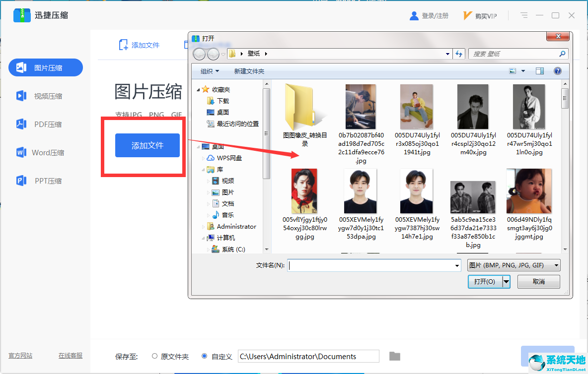Collapse the 计算机 tree node
The image size is (588, 374).
click(204, 238)
